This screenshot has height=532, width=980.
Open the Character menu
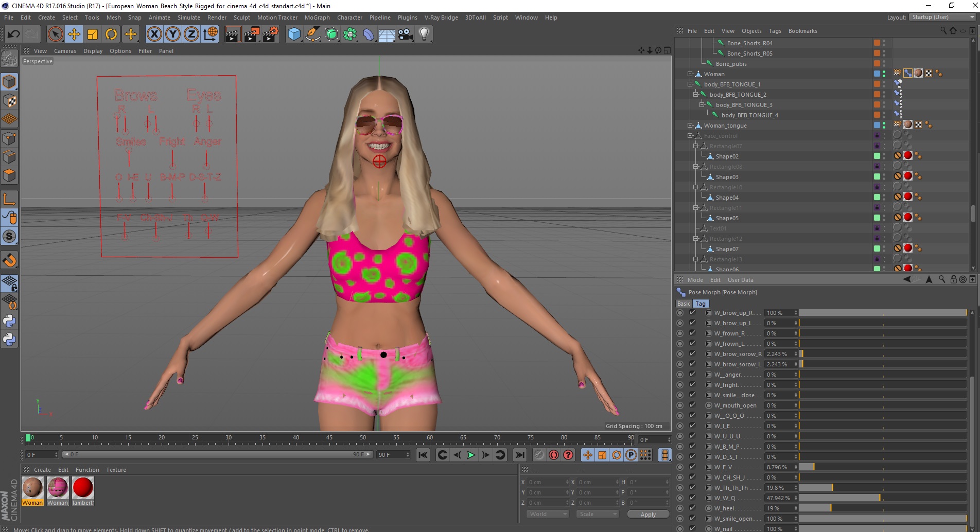pos(349,17)
